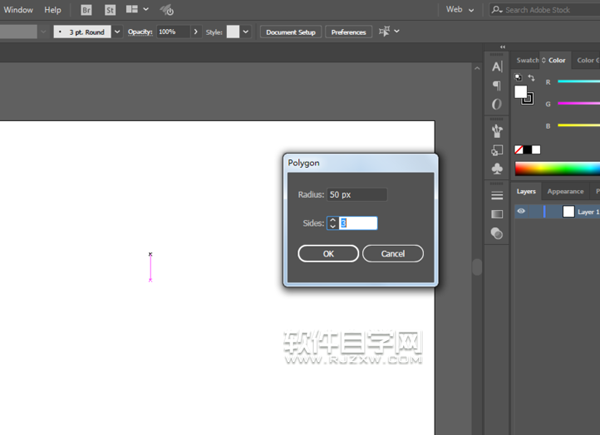This screenshot has width=600, height=435.
Task: Click OK in the Polygon dialog
Action: tap(328, 254)
